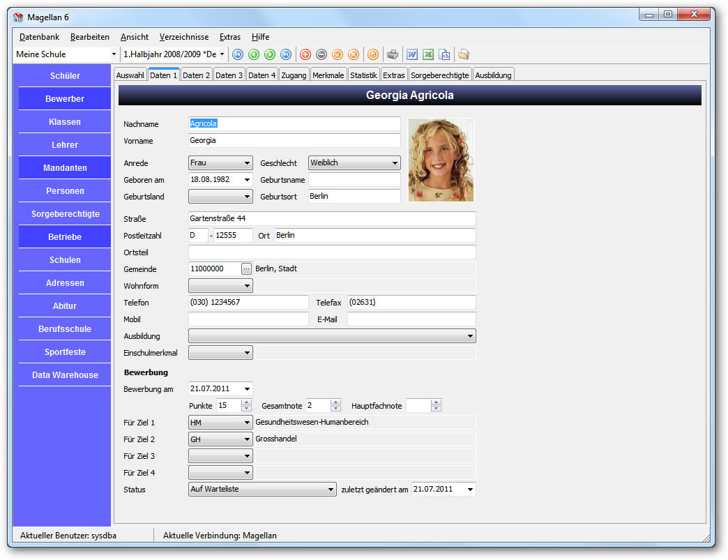Image resolution: width=728 pixels, height=560 pixels.
Task: Open Meine Schule dropdown
Action: [x=114, y=54]
